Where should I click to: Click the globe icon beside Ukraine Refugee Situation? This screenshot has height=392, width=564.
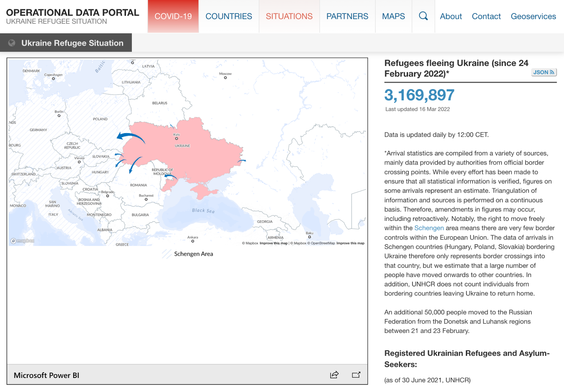pyautogui.click(x=12, y=43)
